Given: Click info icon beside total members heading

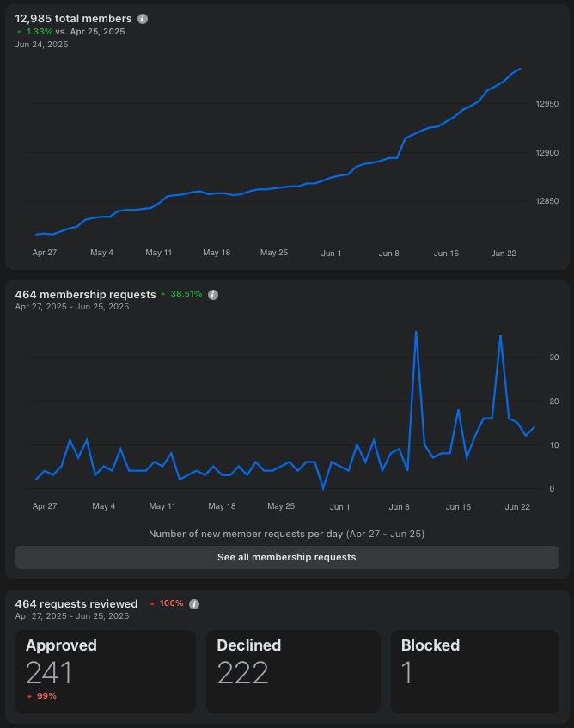Looking at the screenshot, I should (x=143, y=19).
